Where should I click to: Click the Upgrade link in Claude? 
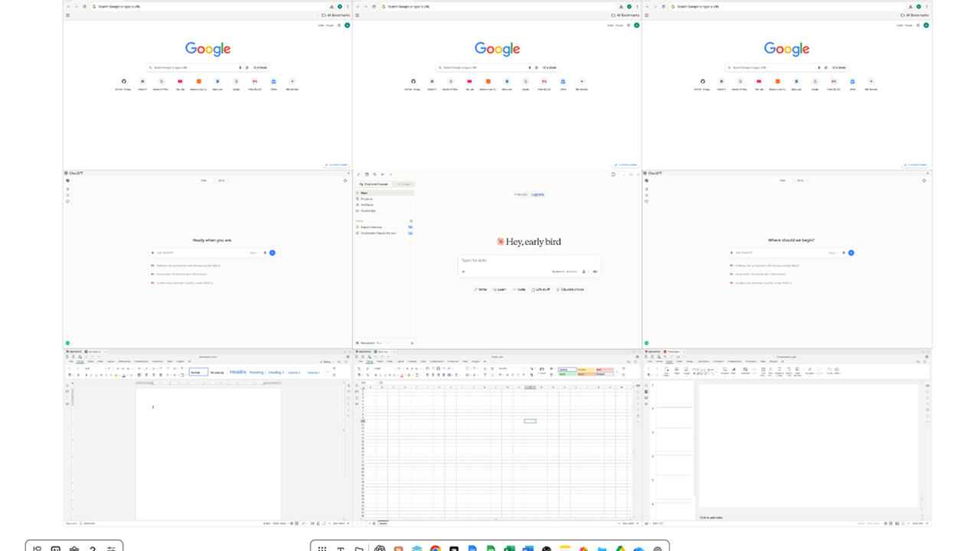pyautogui.click(x=537, y=194)
